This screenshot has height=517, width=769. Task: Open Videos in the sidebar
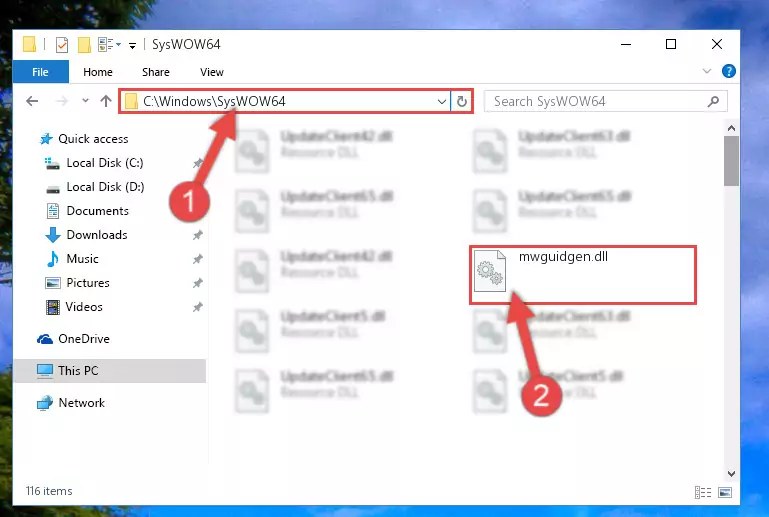(x=84, y=307)
